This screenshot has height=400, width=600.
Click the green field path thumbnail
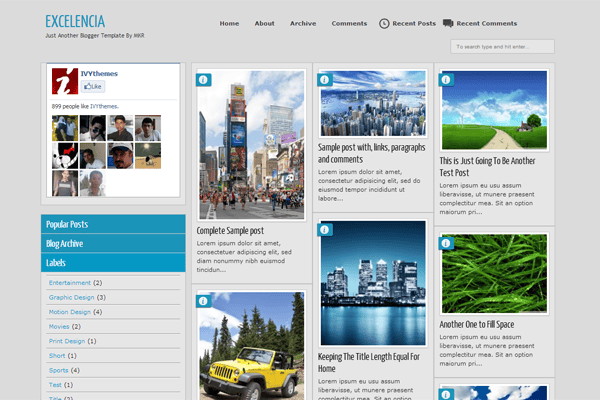point(494,110)
